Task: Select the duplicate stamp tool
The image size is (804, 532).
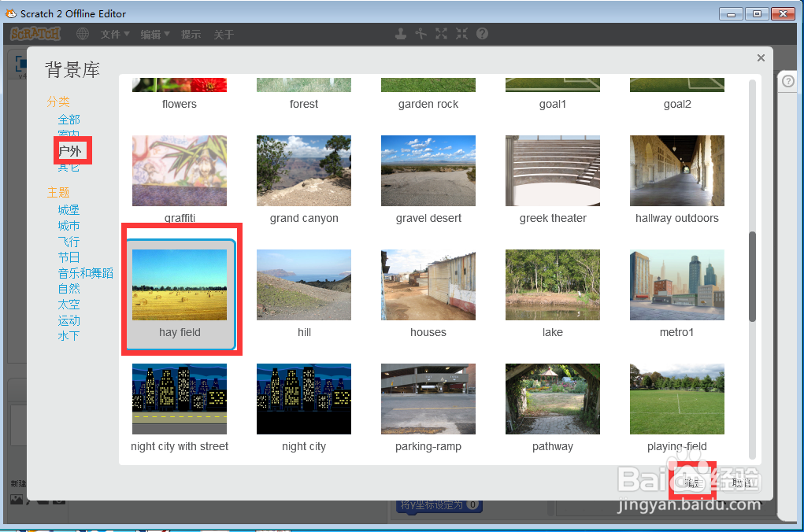Action: click(x=401, y=34)
